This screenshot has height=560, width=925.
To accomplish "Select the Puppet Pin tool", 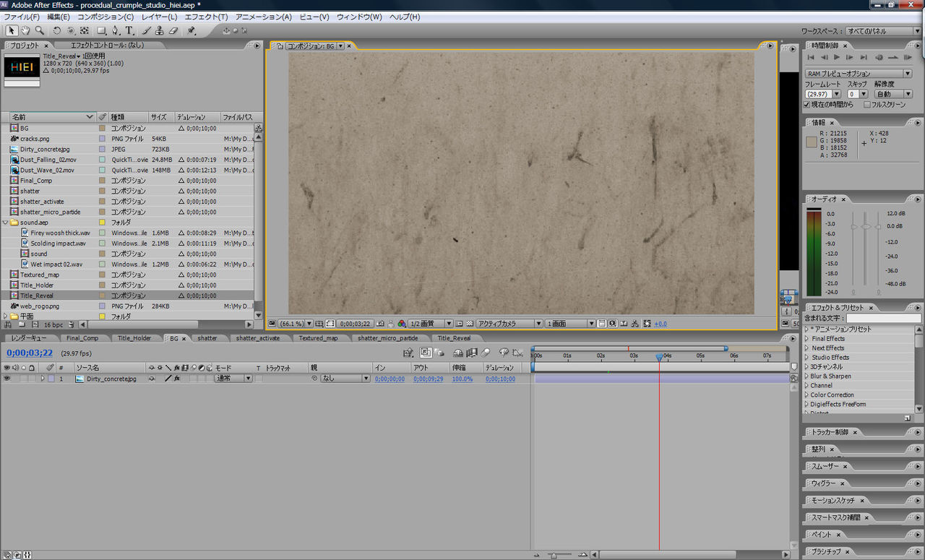I will tap(192, 30).
